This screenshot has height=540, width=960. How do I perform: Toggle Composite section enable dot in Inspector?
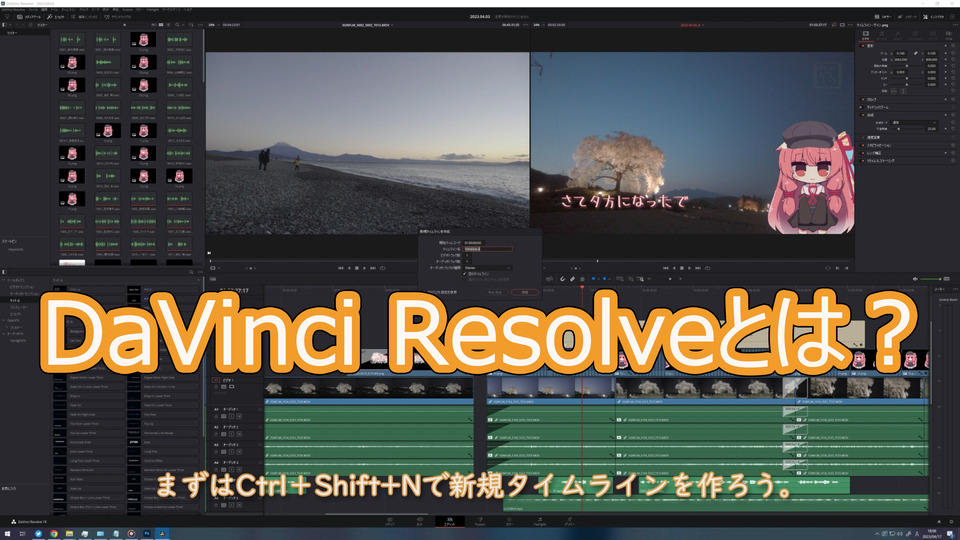(863, 115)
